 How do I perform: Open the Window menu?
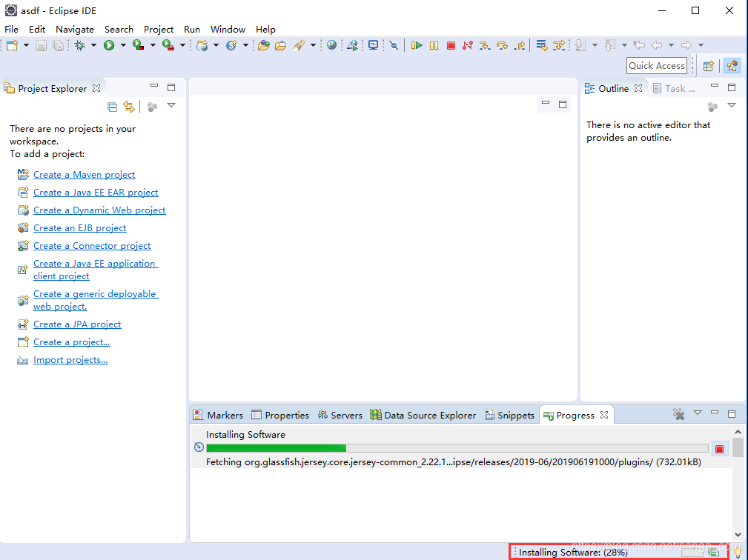pyautogui.click(x=228, y=29)
